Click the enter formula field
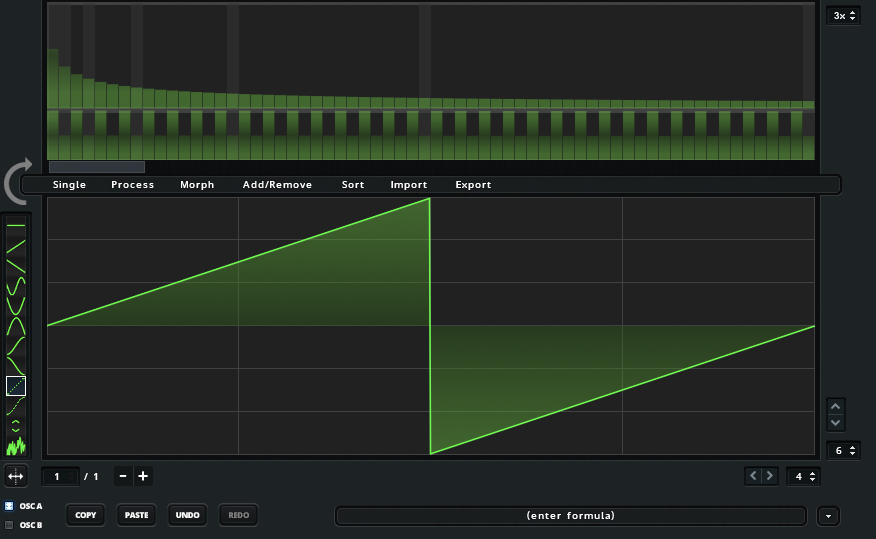 (570, 516)
